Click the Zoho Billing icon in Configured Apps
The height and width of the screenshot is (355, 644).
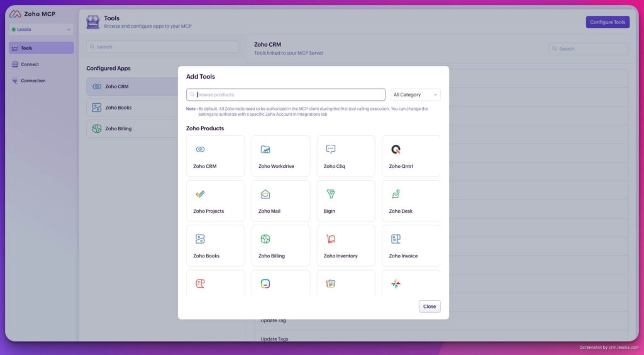97,128
